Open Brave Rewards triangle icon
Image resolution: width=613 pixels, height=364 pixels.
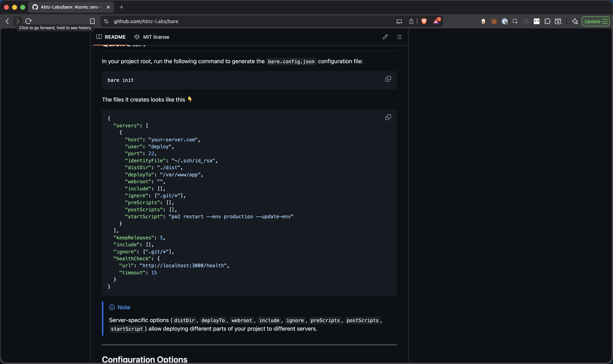point(436,21)
